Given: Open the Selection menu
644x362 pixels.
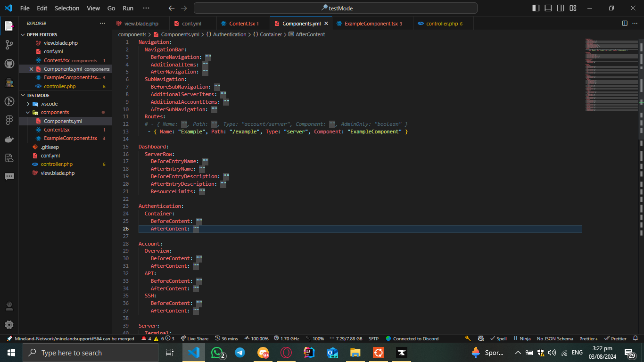Looking at the screenshot, I should (x=67, y=8).
